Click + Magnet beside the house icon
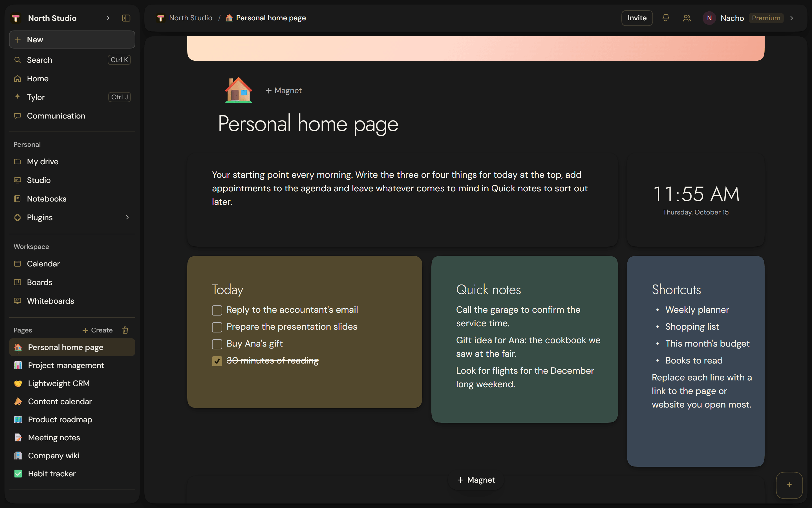 284,90
